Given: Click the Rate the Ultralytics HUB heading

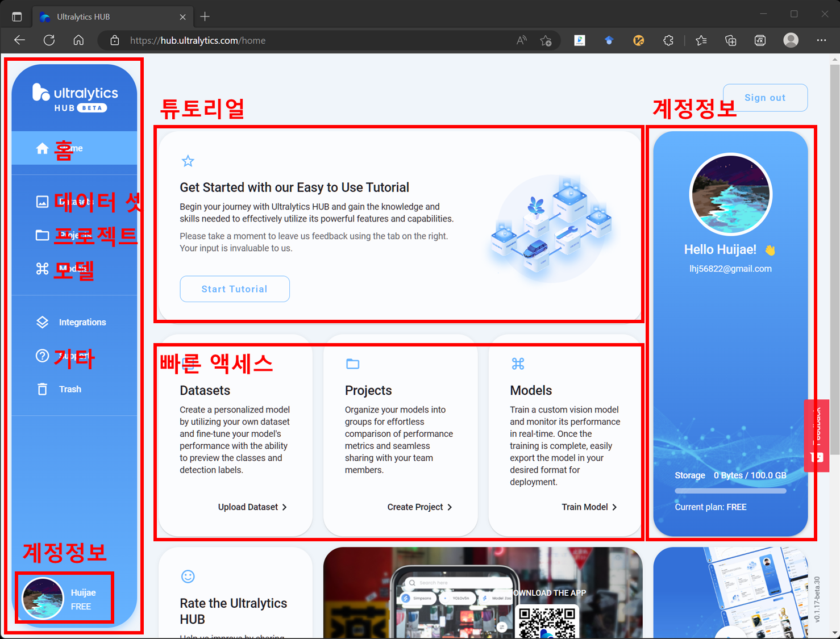Looking at the screenshot, I should tap(234, 611).
